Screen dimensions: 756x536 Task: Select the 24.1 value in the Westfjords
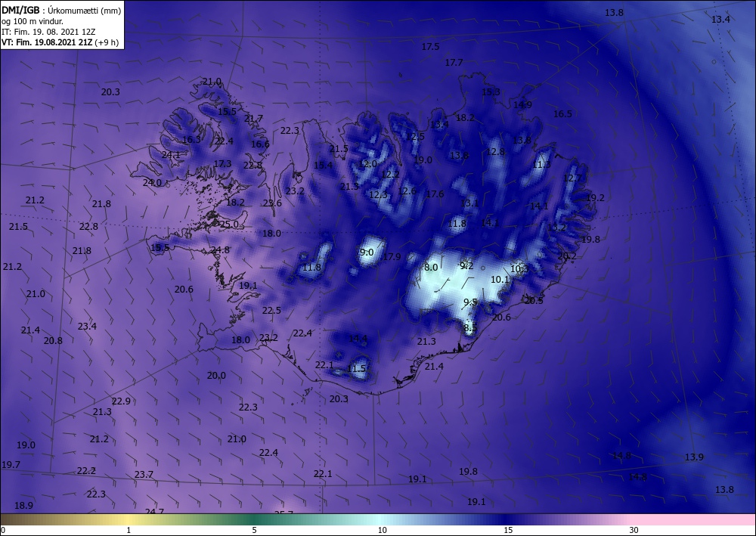click(x=171, y=155)
